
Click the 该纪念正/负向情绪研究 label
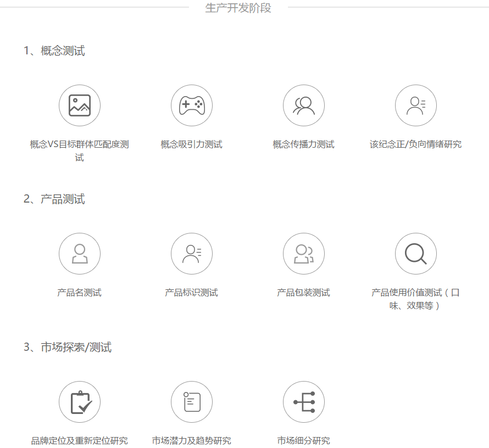coord(416,144)
